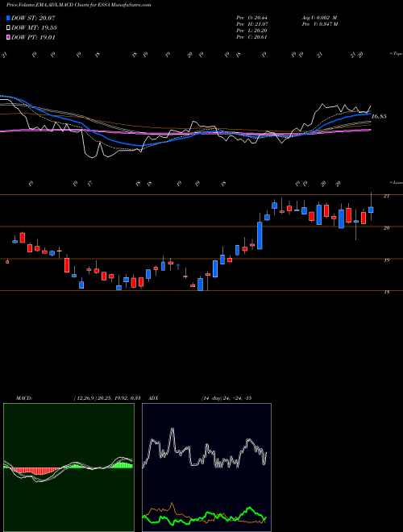Click the 'Pre H: 21.07' high value
This screenshot has height=532, width=403.
(251, 24)
